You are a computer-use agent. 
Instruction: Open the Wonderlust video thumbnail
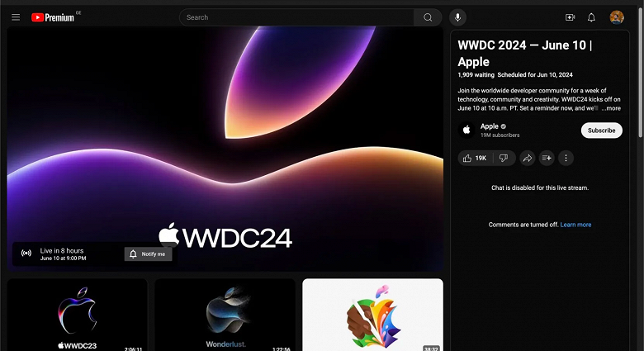coord(225,315)
